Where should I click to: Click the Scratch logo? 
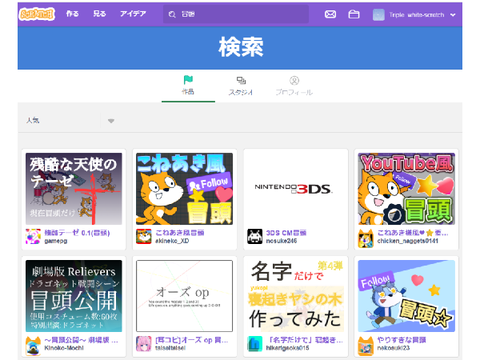tap(37, 14)
